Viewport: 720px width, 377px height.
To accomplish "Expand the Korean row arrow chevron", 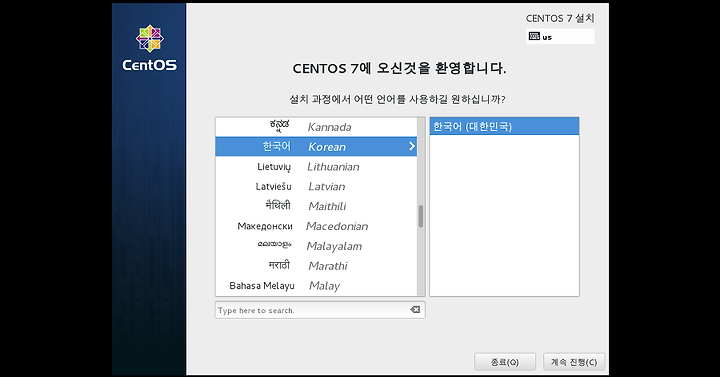I will [411, 146].
